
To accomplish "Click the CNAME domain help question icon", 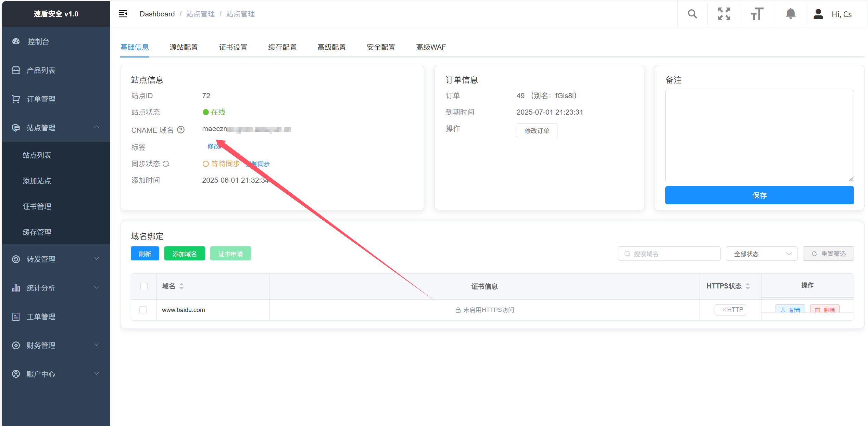I will tap(181, 130).
